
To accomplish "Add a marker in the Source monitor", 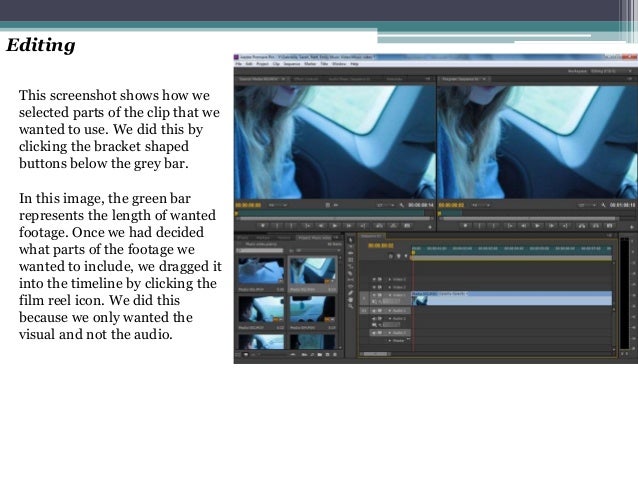I will (x=263, y=226).
